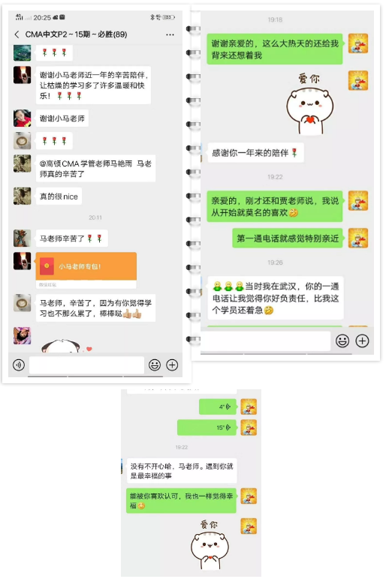Viewport: 392px width, 588px height.
Task: Tap the back arrow beside CMA中文P2 title
Action: [17, 34]
